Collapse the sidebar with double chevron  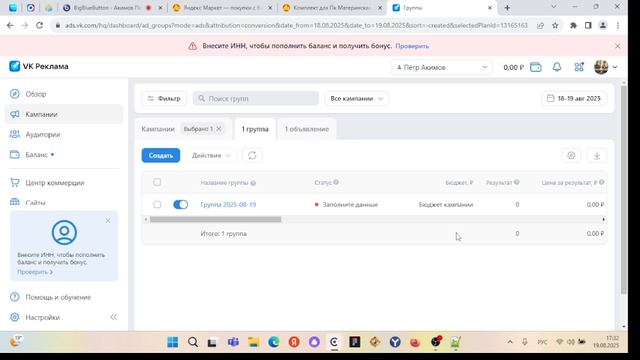click(113, 317)
